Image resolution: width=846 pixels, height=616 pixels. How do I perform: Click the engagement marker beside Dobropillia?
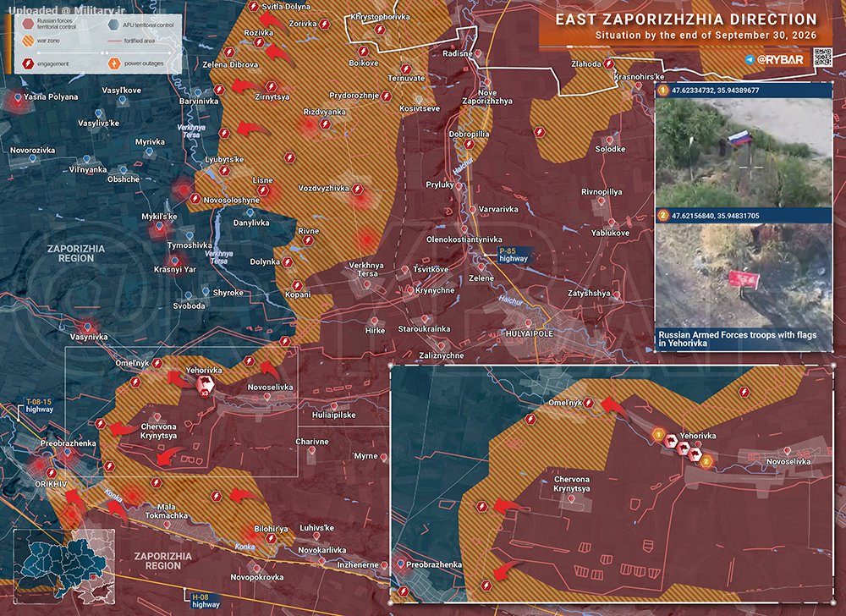pyautogui.click(x=469, y=144)
